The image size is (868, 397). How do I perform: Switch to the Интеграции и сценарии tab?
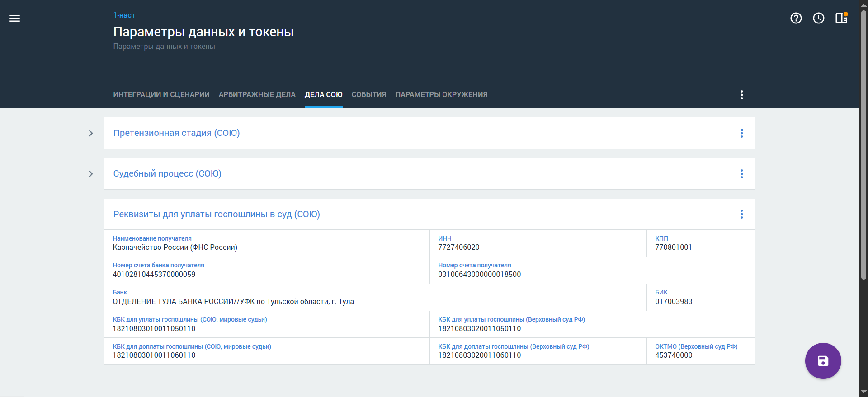pyautogui.click(x=161, y=95)
